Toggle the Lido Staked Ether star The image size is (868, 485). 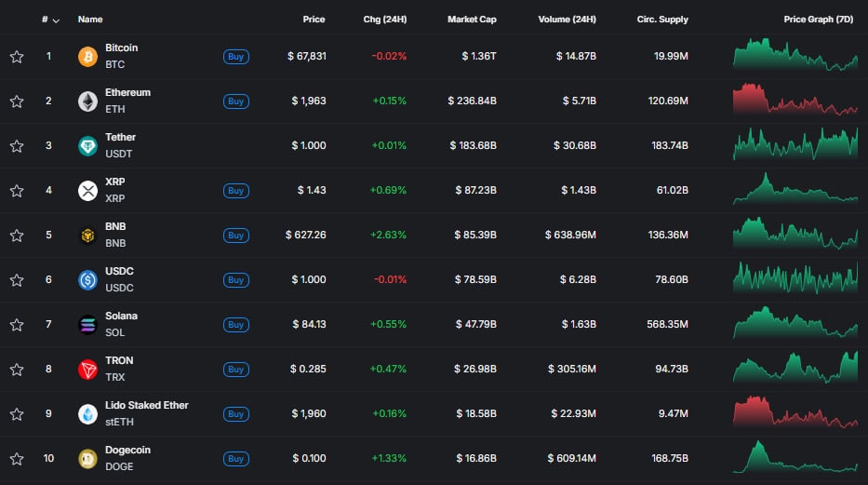17,414
